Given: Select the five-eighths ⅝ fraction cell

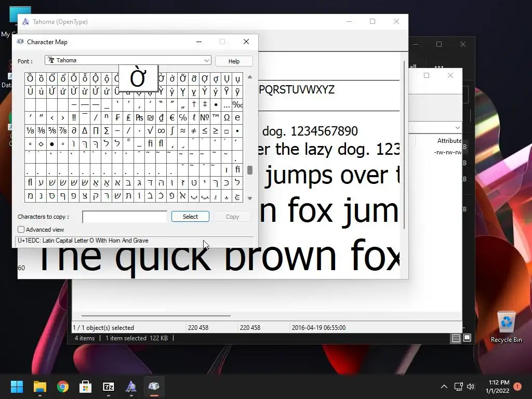Looking at the screenshot, I should click(52, 130).
